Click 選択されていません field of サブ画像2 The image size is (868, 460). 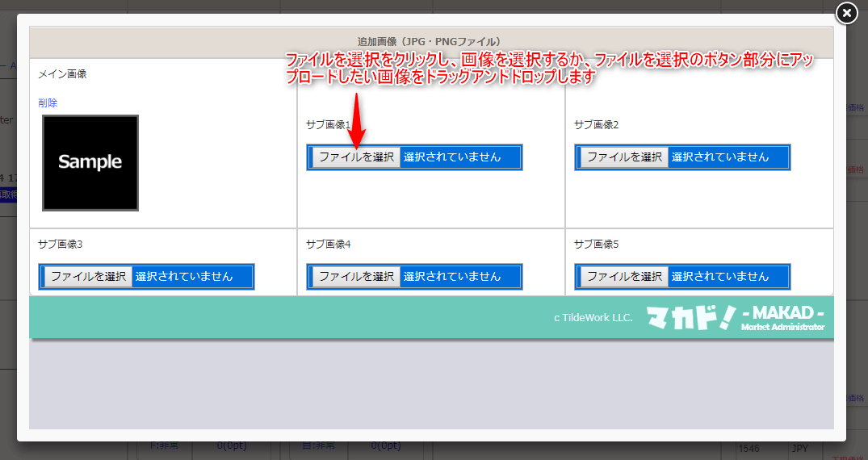pos(720,157)
